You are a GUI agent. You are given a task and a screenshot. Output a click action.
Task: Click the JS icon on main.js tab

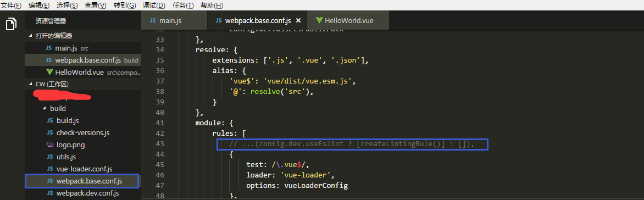pos(153,20)
